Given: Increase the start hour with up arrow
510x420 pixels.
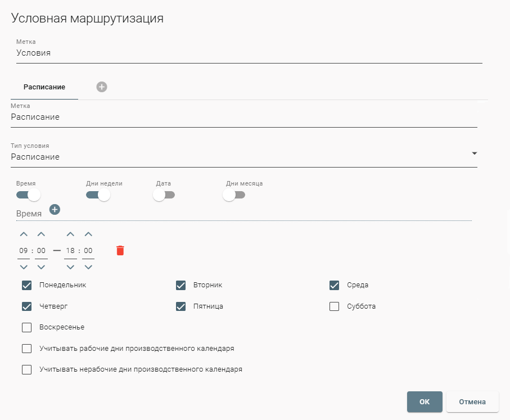Looking at the screenshot, I should [x=24, y=234].
